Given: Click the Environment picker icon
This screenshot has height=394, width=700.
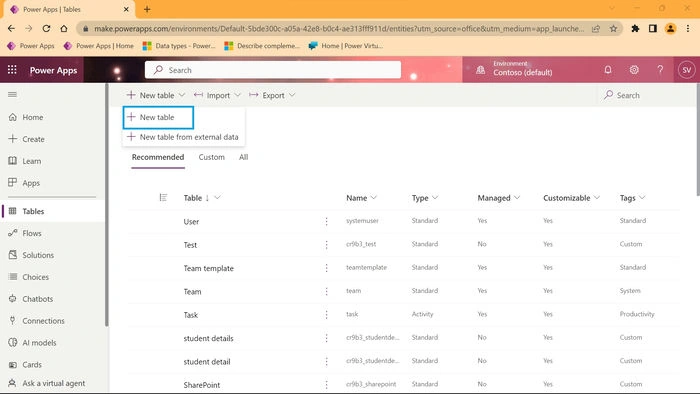Looking at the screenshot, I should click(x=480, y=70).
